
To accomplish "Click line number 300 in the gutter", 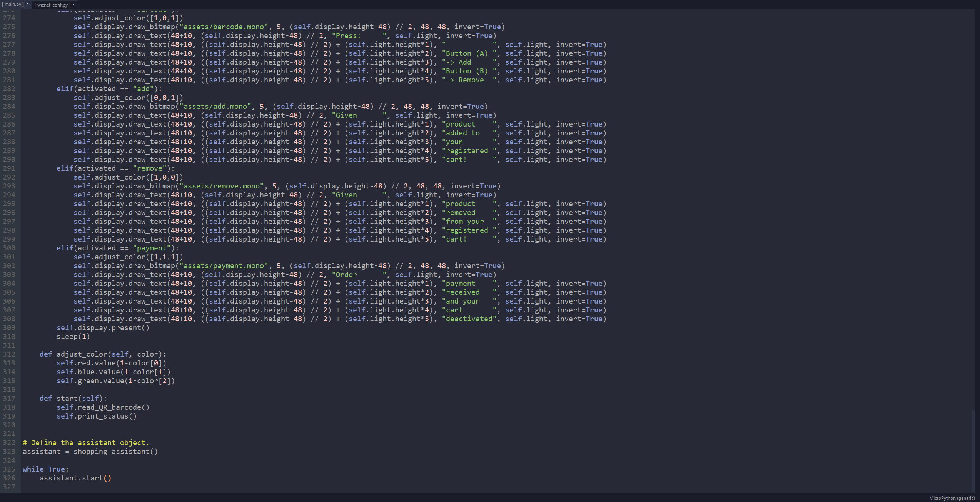I will 9,248.
